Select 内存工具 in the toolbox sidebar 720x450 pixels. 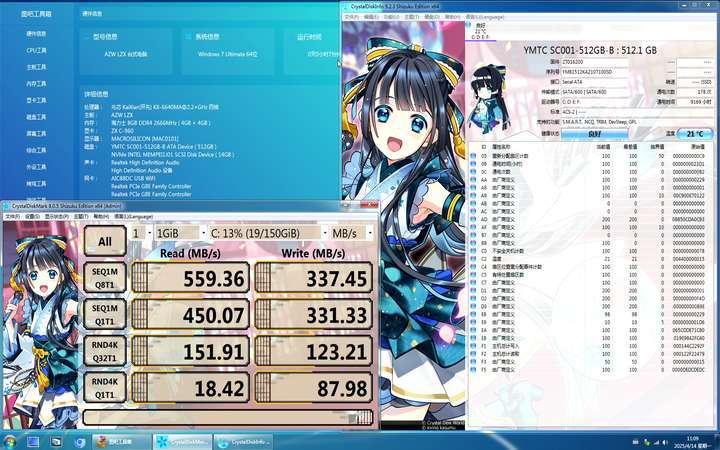coord(36,84)
